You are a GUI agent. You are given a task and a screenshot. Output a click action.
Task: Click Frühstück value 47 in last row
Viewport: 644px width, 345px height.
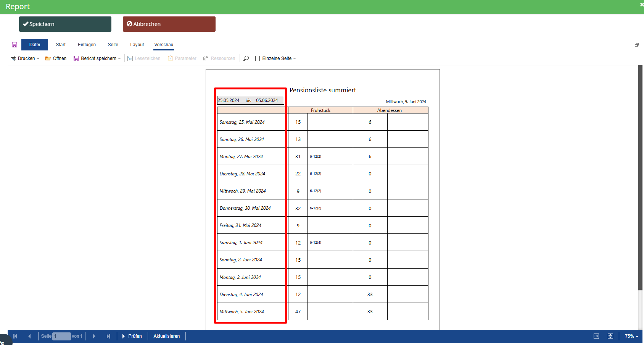click(x=298, y=312)
